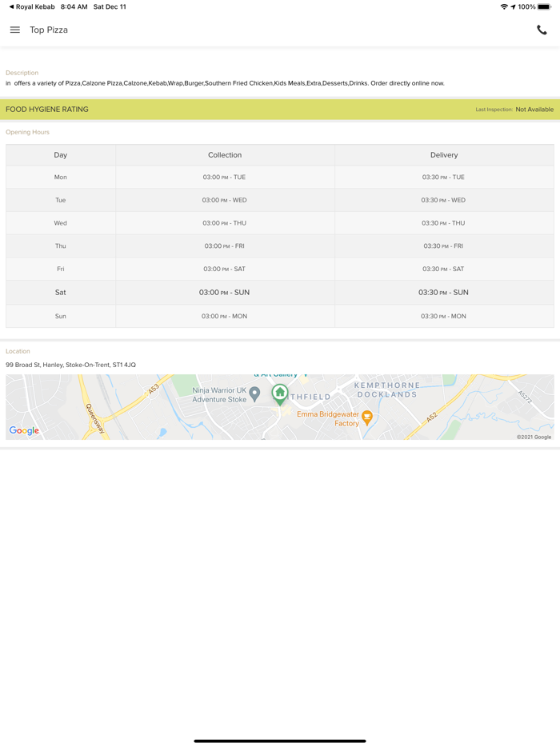The width and height of the screenshot is (560, 747).
Task: Tap the Opening Hours section label
Action: [x=27, y=132]
